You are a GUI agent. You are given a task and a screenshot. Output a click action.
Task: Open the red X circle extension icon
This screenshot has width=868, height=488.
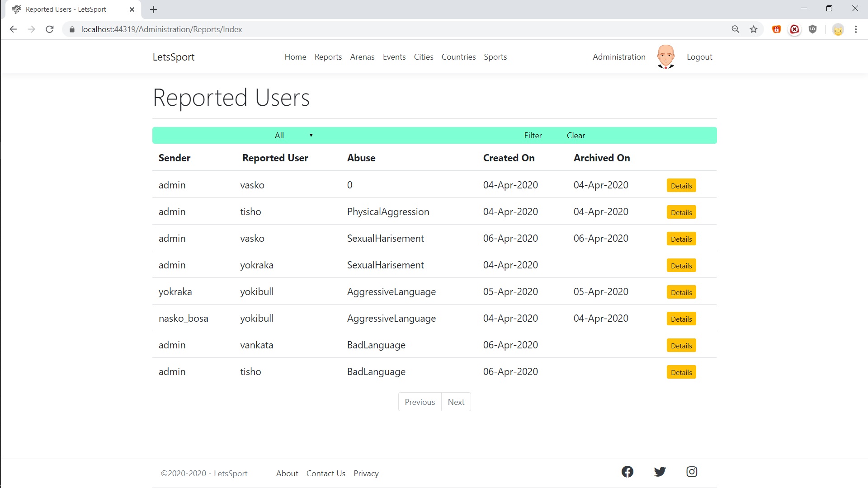(x=794, y=29)
